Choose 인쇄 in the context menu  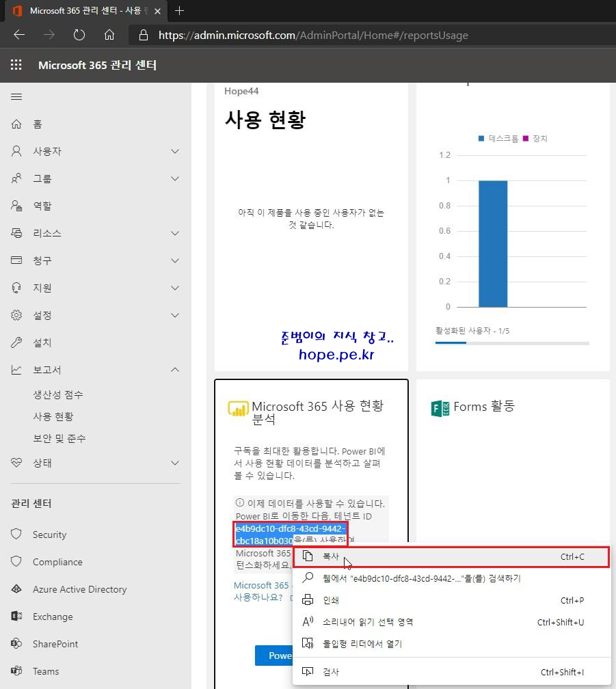click(x=451, y=600)
